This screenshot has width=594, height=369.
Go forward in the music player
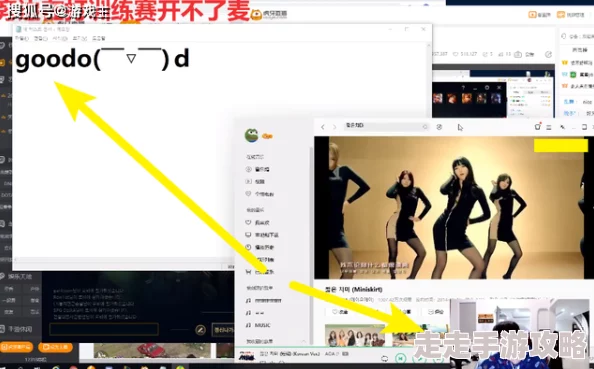335,127
